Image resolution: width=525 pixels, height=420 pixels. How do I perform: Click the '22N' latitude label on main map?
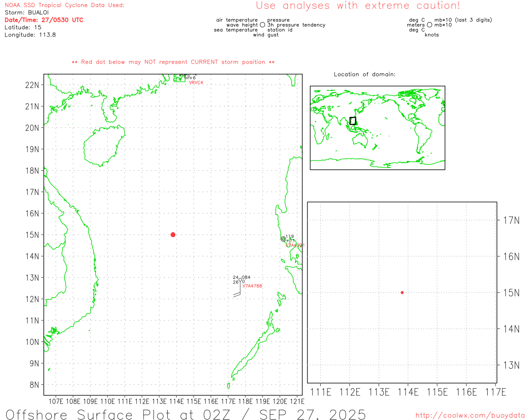click(x=32, y=85)
